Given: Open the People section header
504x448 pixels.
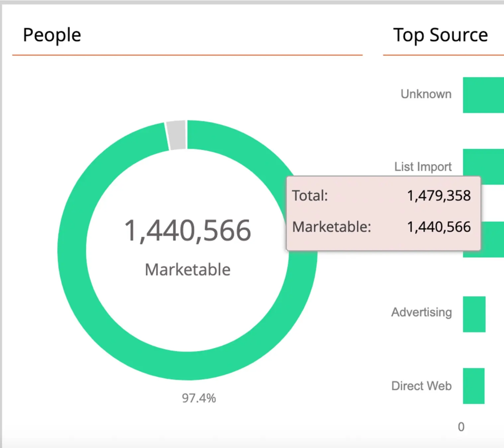Looking at the screenshot, I should tap(51, 34).
